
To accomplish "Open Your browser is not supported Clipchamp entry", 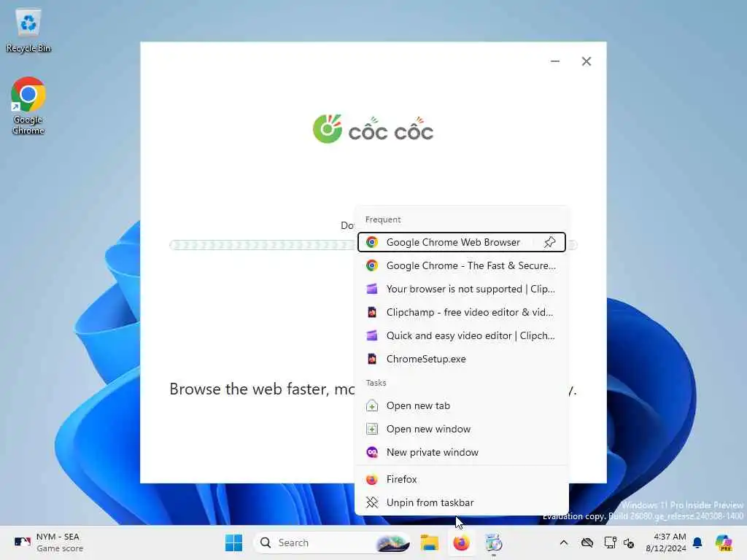I will tap(461, 289).
